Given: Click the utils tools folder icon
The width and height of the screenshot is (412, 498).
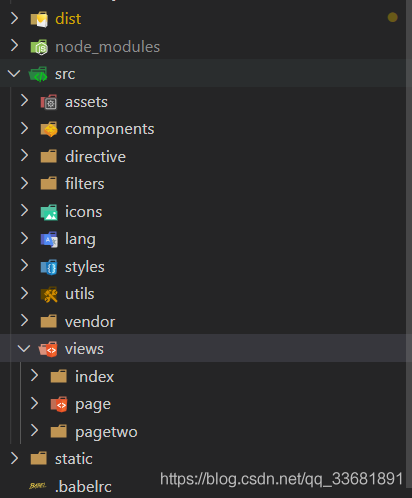Looking at the screenshot, I should pos(49,294).
